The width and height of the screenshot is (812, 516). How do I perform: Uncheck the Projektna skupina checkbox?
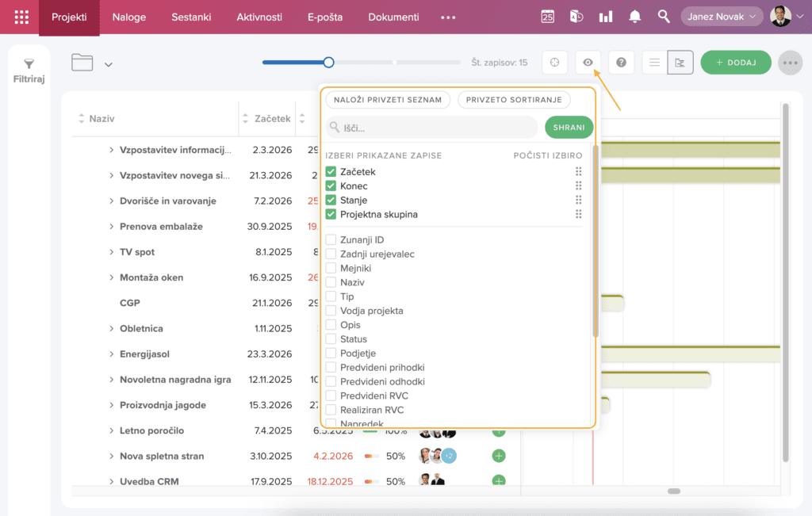click(x=331, y=215)
